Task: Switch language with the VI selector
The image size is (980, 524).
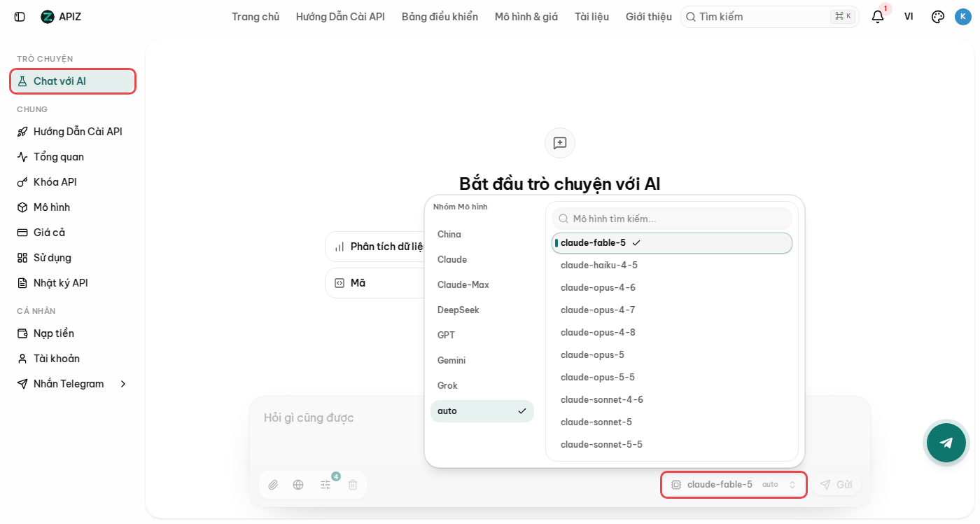Action: [x=909, y=17]
